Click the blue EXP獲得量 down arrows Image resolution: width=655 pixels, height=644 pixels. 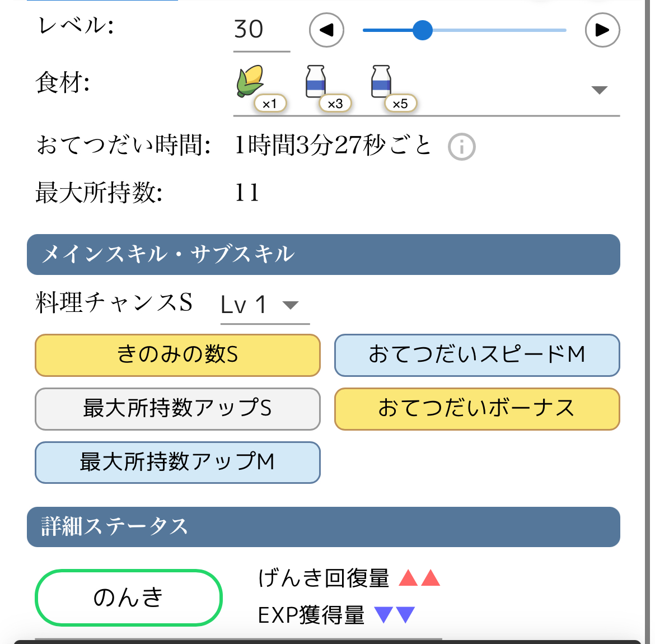(x=395, y=615)
